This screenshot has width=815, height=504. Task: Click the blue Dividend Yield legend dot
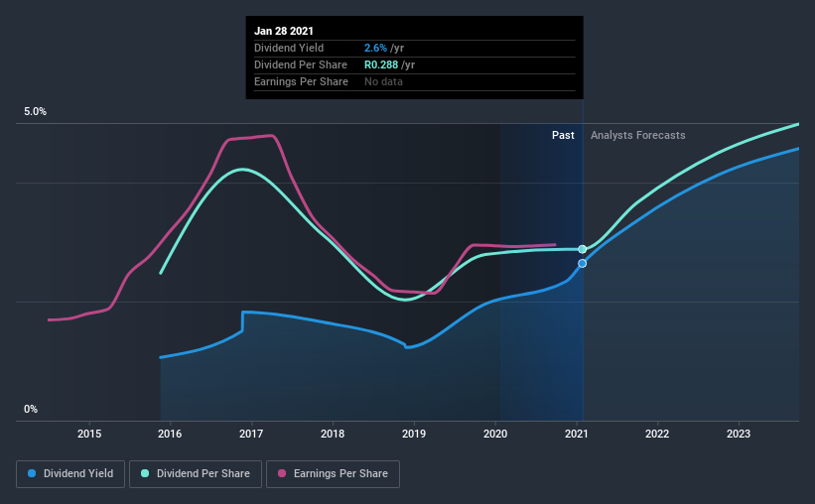pos(32,473)
